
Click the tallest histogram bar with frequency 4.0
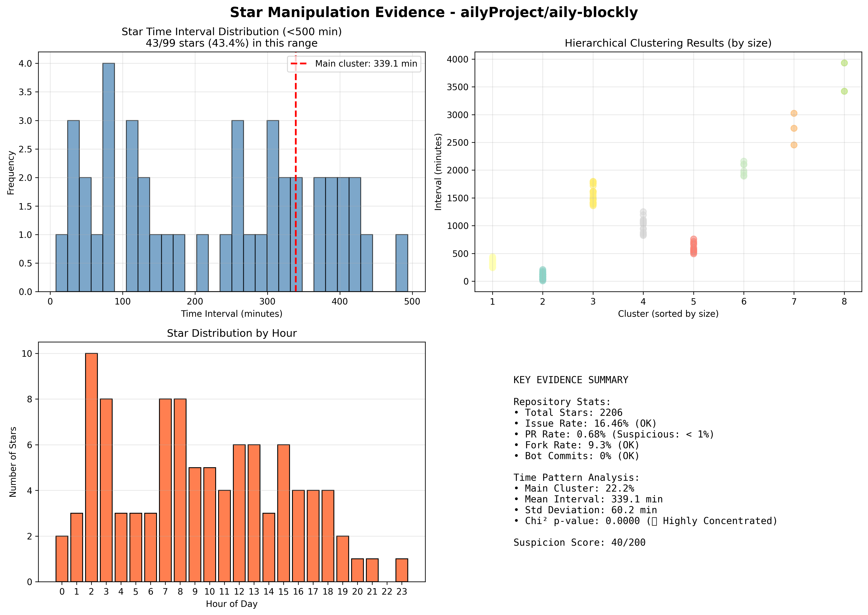(109, 177)
